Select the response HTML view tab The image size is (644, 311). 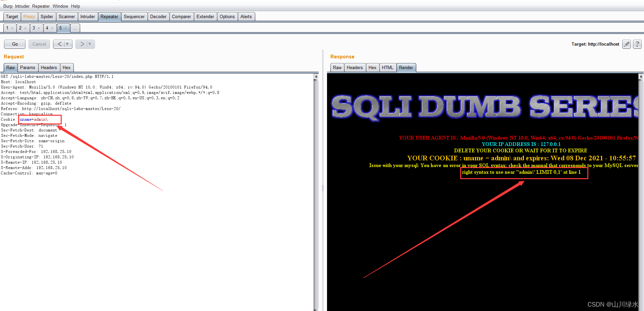[x=388, y=67]
